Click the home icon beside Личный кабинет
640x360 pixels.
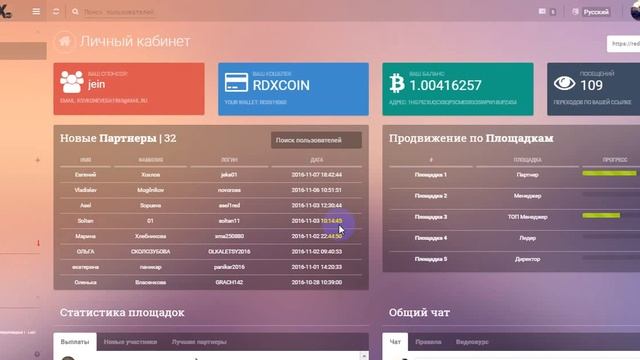coord(65,41)
